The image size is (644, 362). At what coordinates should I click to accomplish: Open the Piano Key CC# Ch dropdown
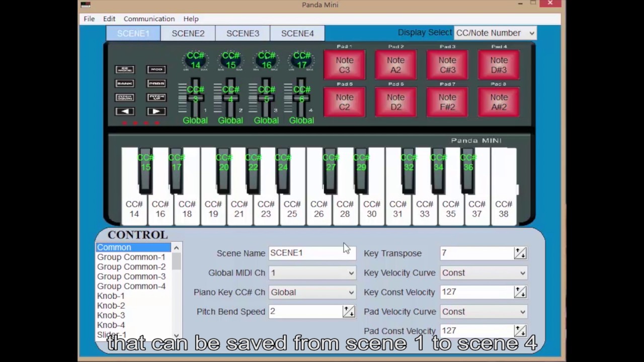(312, 292)
